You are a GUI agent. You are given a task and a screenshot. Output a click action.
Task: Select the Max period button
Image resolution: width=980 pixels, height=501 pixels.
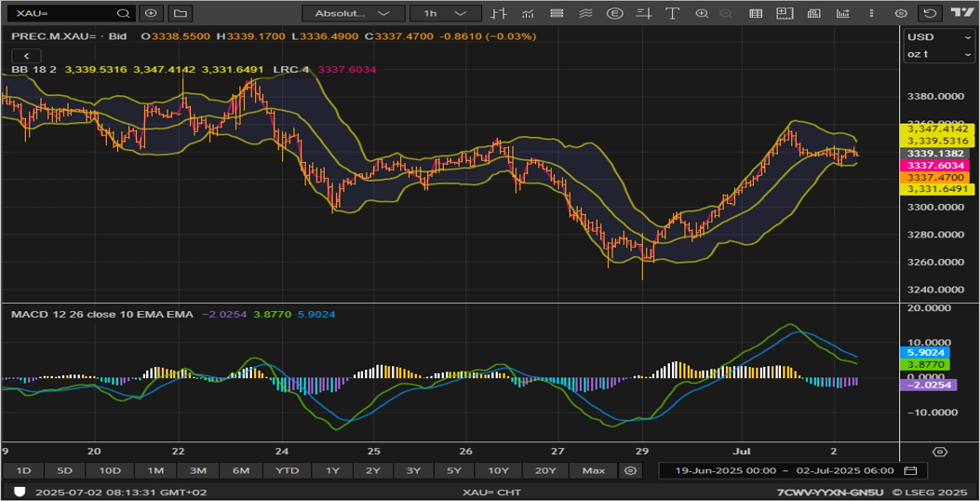[x=593, y=470]
